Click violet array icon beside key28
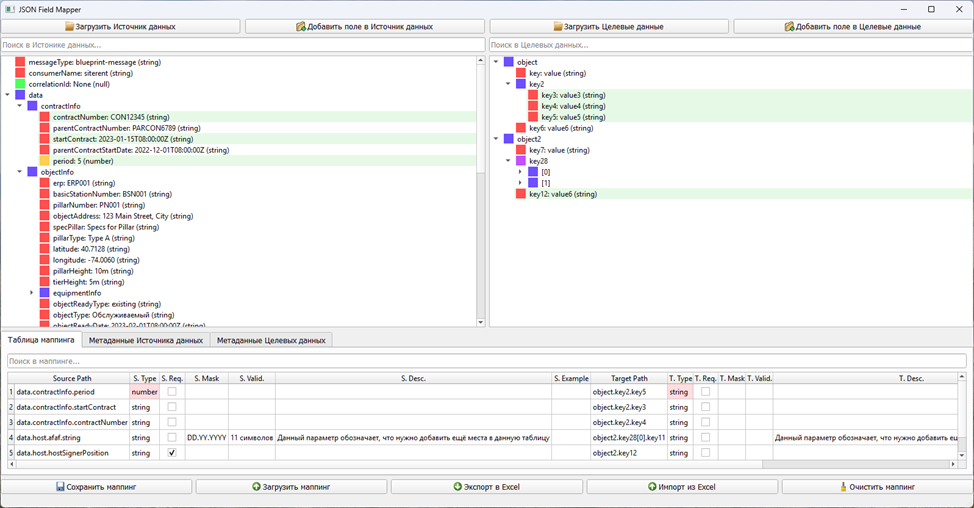This screenshot has height=508, width=974. 521,161
